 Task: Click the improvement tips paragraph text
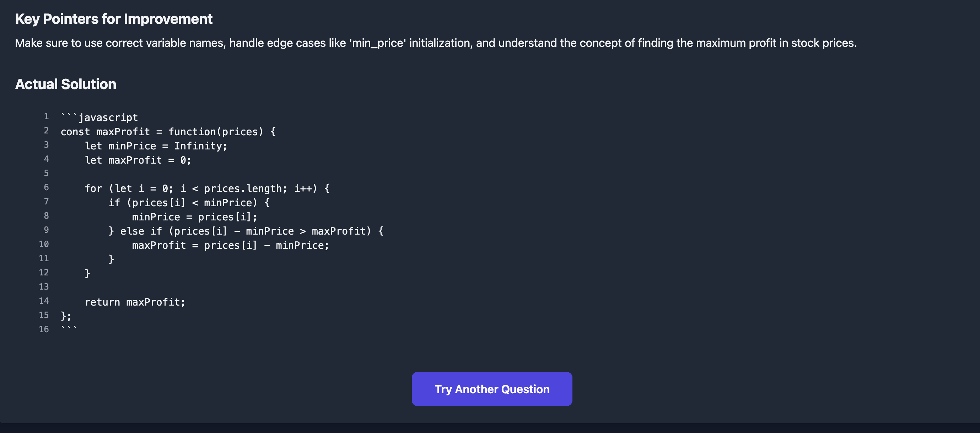point(436,43)
